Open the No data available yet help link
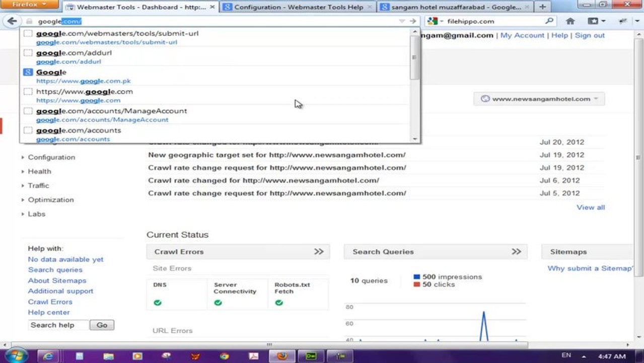This screenshot has width=644, height=363. pos(65,259)
